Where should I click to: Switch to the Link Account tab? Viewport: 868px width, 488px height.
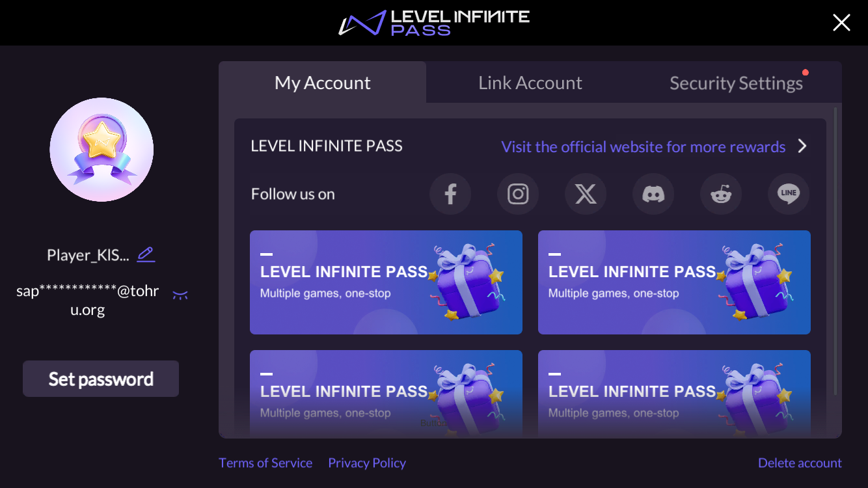pyautogui.click(x=530, y=82)
